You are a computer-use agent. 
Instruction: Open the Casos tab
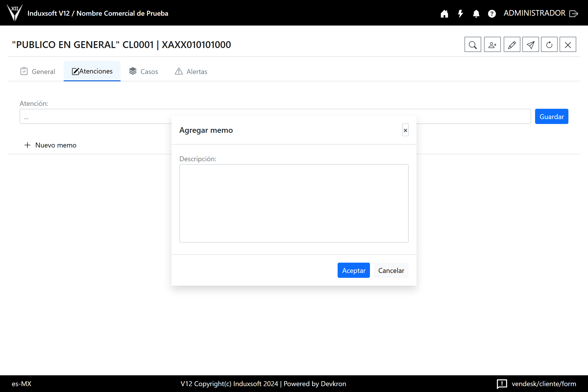click(144, 72)
